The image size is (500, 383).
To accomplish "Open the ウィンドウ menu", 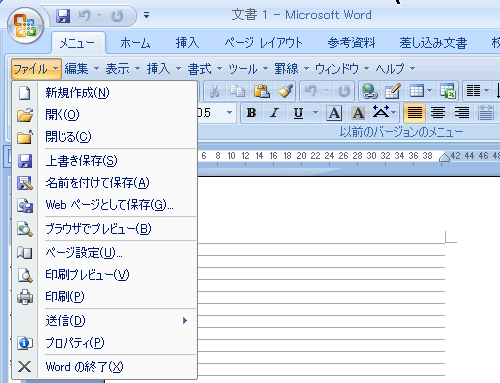I will point(342,69).
